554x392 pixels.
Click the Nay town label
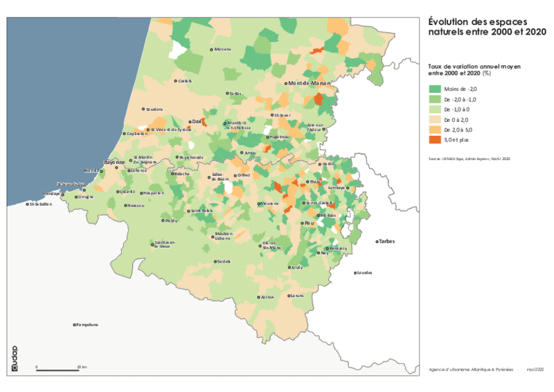(324, 253)
